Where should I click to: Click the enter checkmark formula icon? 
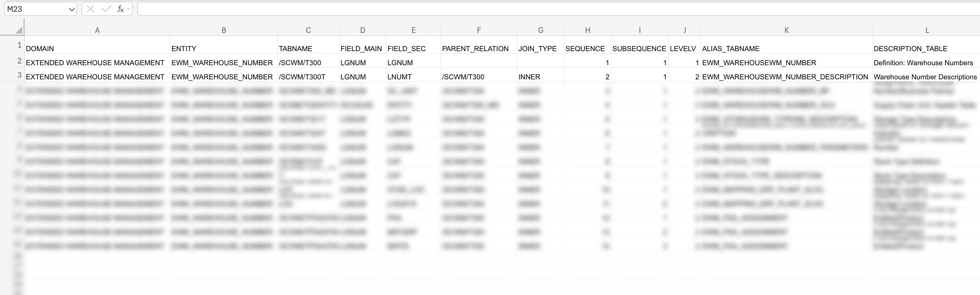[106, 9]
